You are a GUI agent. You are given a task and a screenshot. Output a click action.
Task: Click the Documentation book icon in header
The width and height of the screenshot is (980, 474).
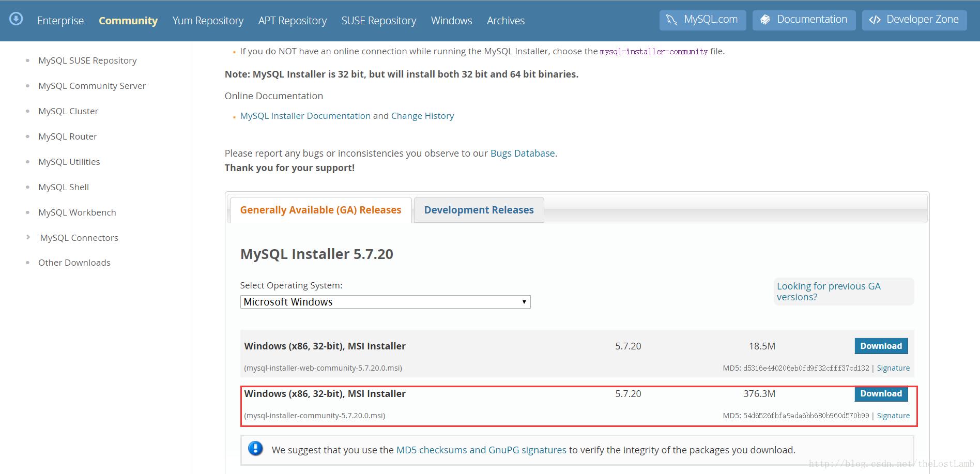coord(767,20)
